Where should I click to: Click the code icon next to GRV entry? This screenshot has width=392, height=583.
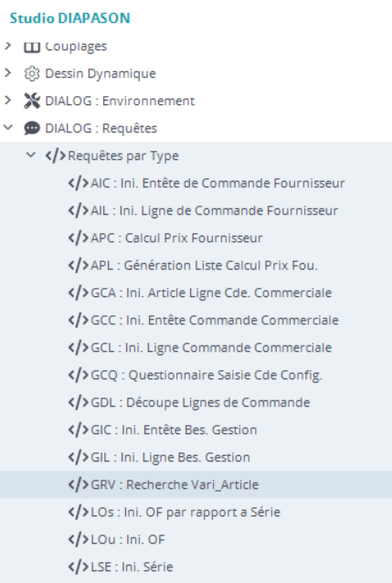point(79,484)
